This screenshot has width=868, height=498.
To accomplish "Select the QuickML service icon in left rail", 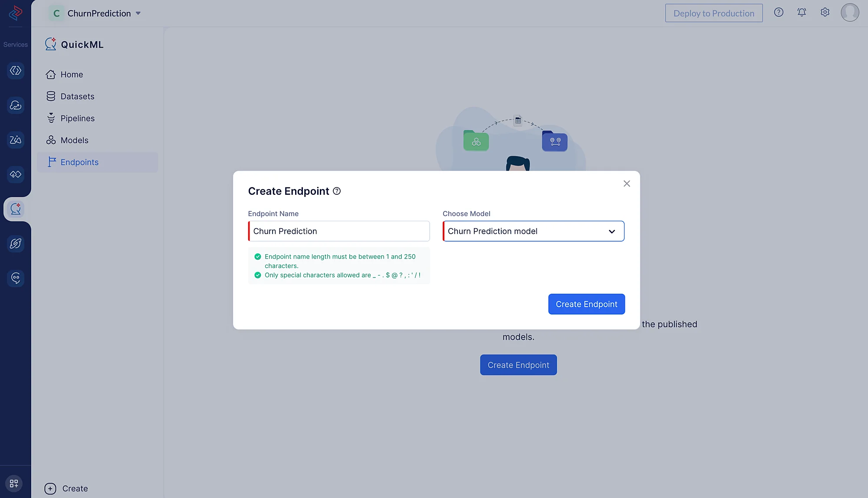I will tap(16, 209).
